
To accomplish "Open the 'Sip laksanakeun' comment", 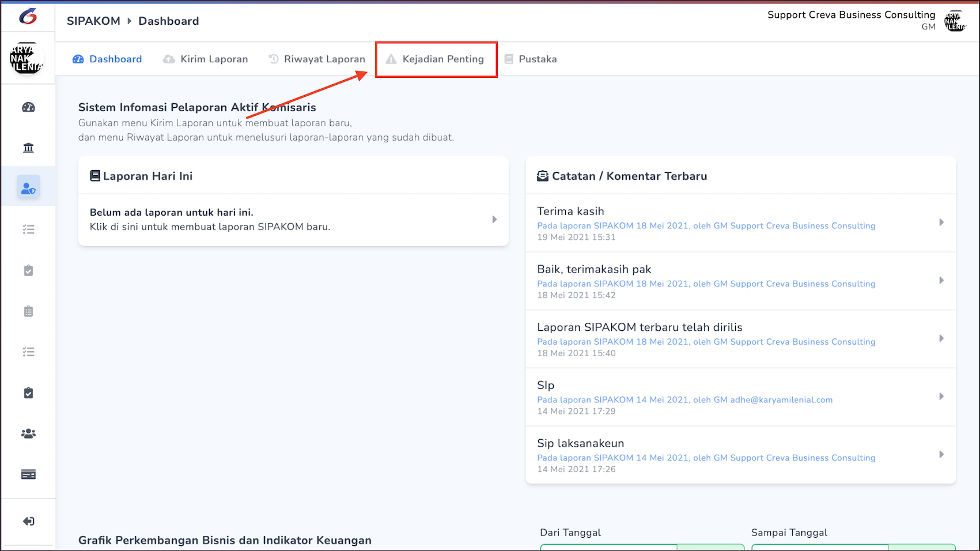I will click(741, 455).
